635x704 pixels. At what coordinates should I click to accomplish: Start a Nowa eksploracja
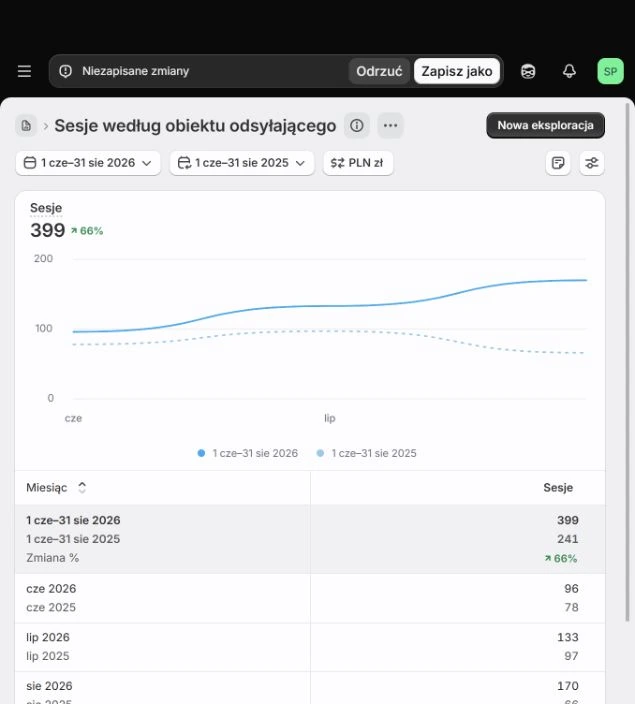tap(545, 125)
